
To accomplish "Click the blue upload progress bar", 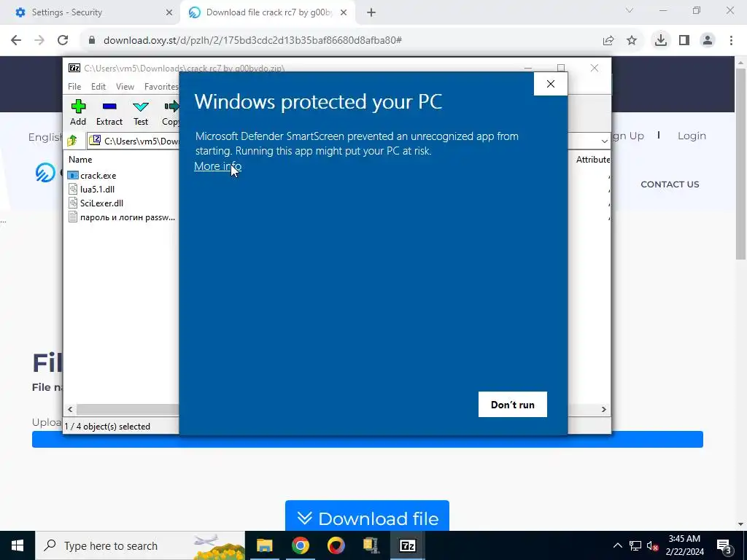I will tap(368, 439).
